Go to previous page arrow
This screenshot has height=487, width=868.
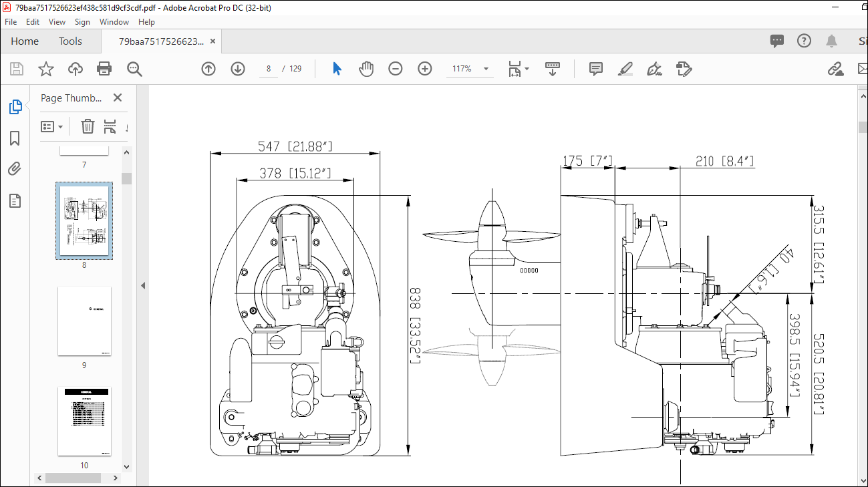pos(208,69)
